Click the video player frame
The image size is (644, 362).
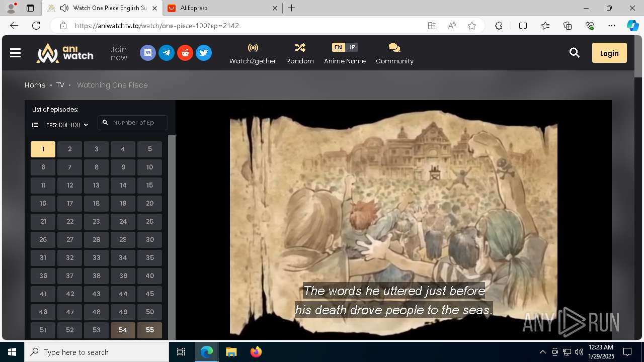click(393, 220)
